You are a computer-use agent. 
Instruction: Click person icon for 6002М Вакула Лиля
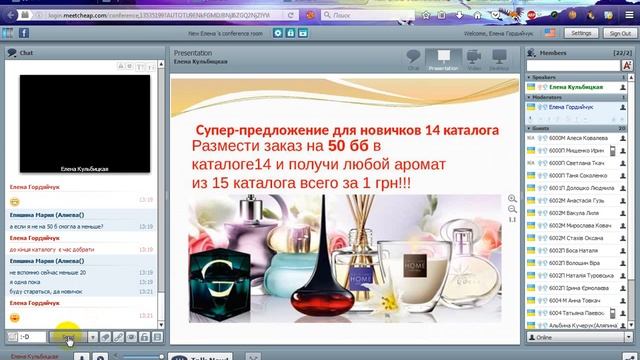623,213
